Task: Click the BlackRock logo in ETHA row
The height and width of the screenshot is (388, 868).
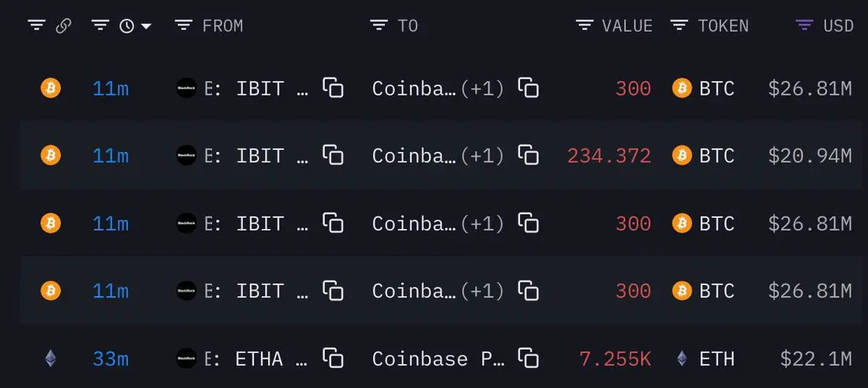Action: 187,358
